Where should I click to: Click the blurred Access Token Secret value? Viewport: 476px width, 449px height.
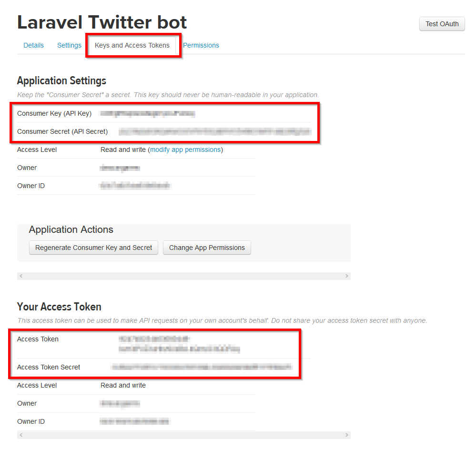click(202, 367)
